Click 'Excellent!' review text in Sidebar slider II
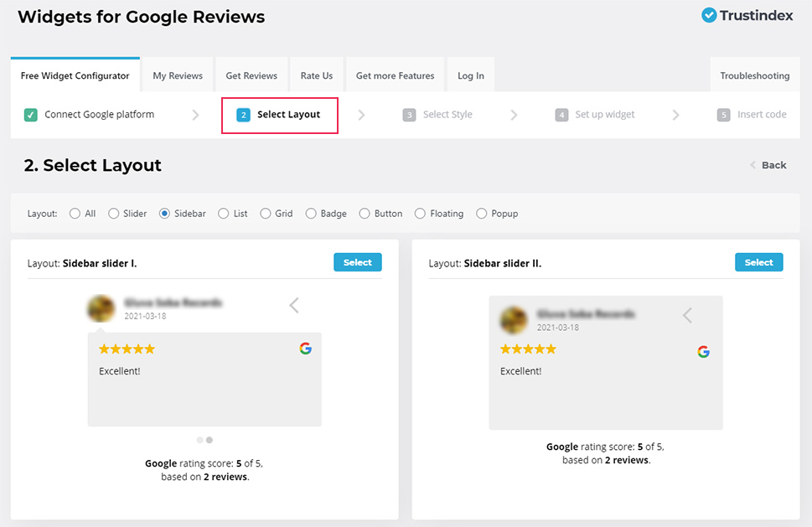This screenshot has height=527, width=812. point(521,371)
